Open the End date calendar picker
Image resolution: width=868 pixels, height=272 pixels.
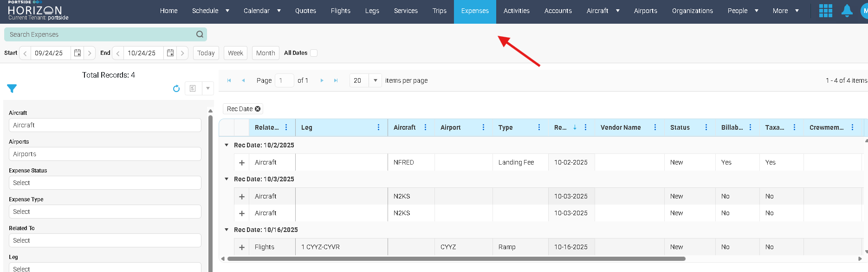[170, 53]
